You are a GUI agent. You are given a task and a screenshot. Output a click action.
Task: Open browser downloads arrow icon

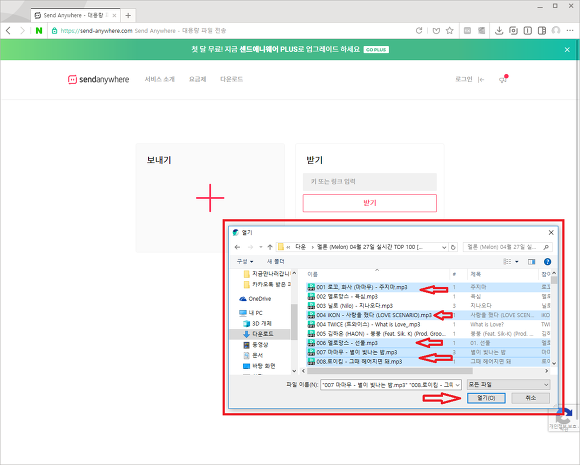[499, 31]
